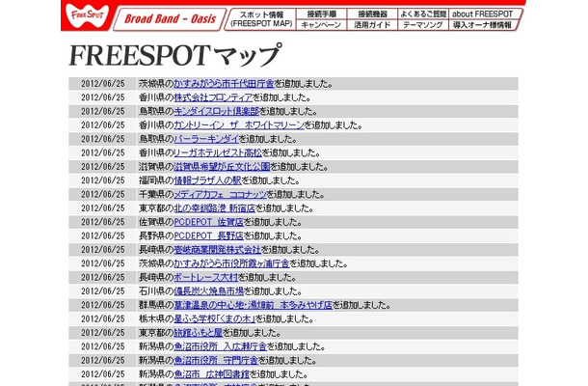Open the 旅館ふもと屋 link
This screenshot has height=386, width=588.
tap(199, 333)
